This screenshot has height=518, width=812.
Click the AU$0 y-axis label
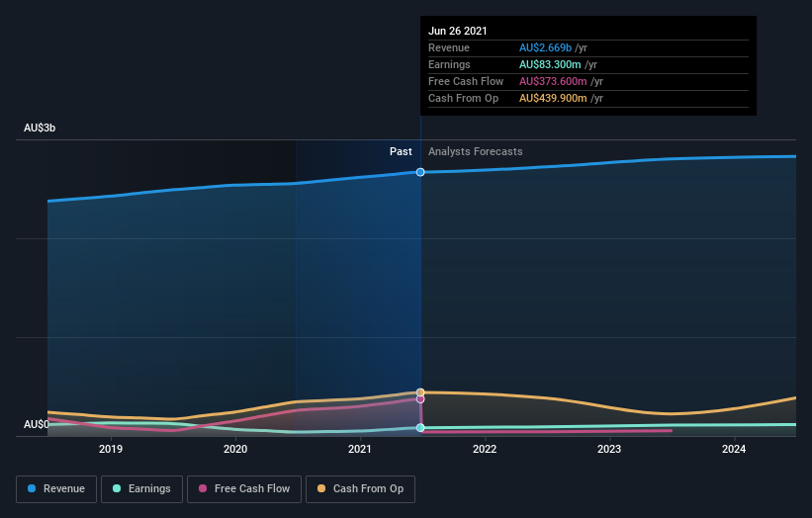click(37, 424)
